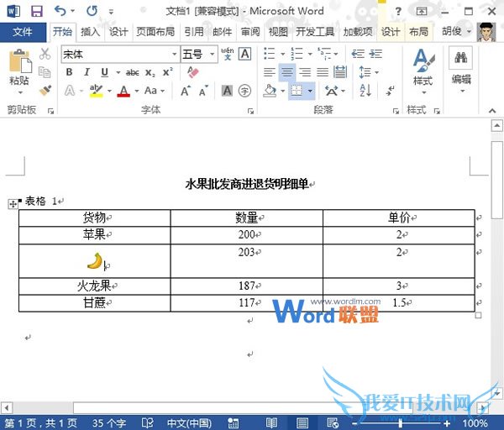504x430 pixels.
Task: Toggle character shading icon
Action: 228,91
